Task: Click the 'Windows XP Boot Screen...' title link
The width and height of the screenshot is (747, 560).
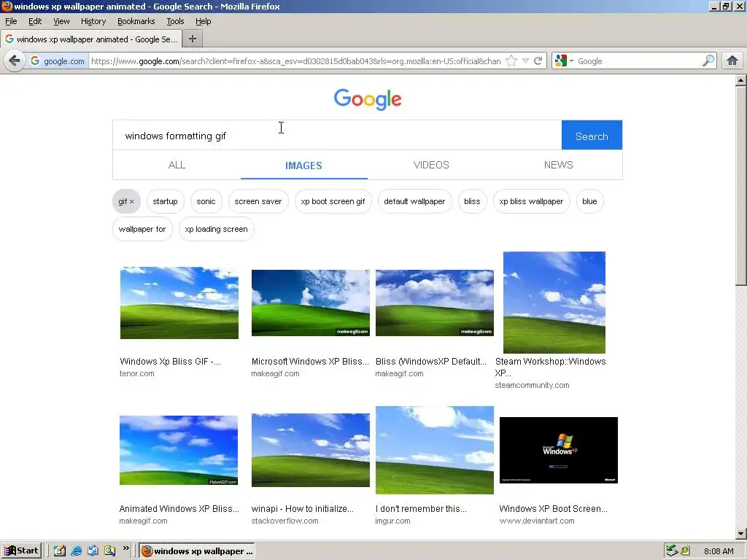Action: (x=553, y=508)
